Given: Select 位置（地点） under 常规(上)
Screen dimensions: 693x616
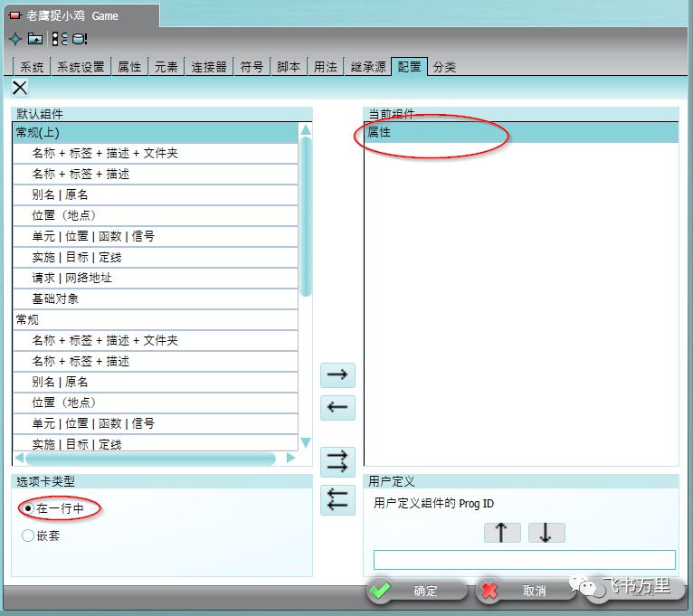Looking at the screenshot, I should click(x=156, y=215).
